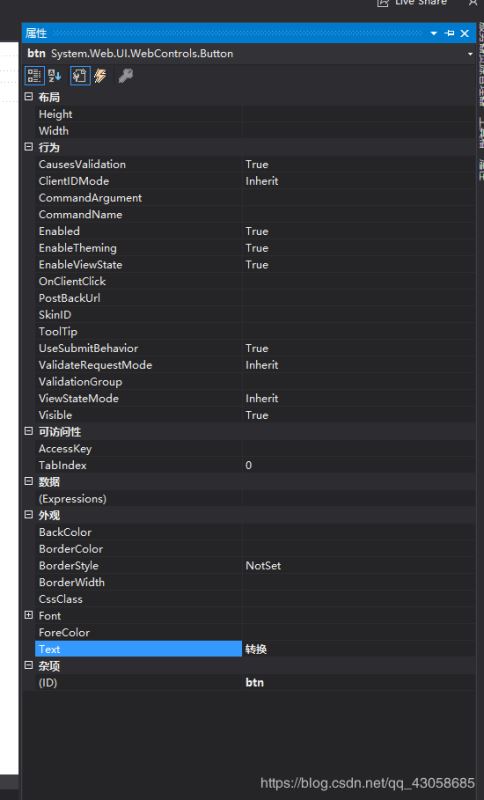Select the BorderWidth property
The width and height of the screenshot is (484, 800).
pos(72,583)
